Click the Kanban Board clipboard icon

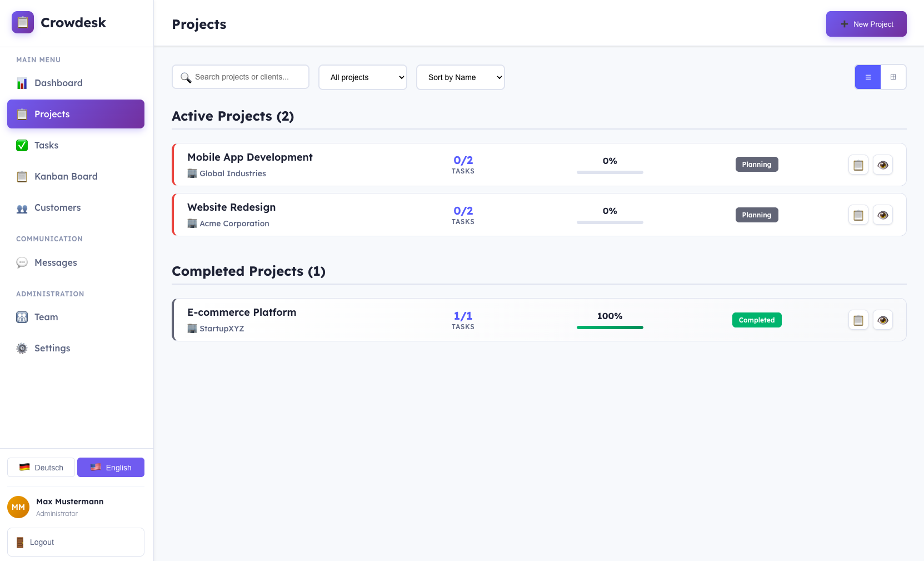[22, 177]
